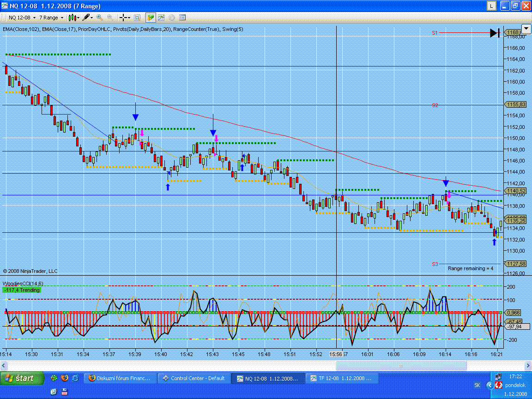Screen dimensions: 532x399
Task: Click the zoom frame magnifier icon
Action: pos(137,18)
